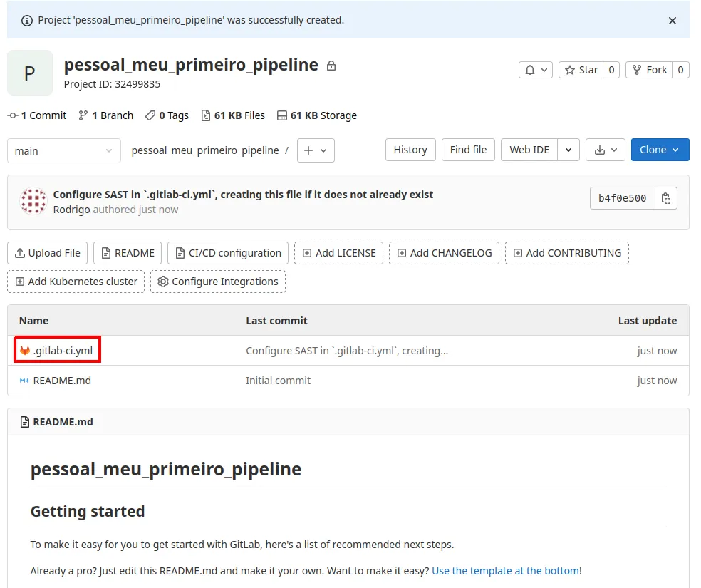Copy the commit SHA with the clipboard icon
Viewport: 701px width, 588px height.
pyautogui.click(x=666, y=199)
